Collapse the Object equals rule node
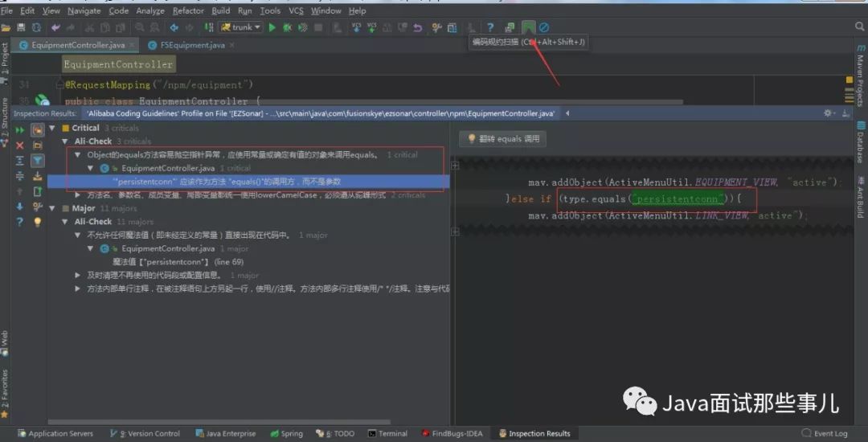The width and height of the screenshot is (868, 442). tap(77, 155)
